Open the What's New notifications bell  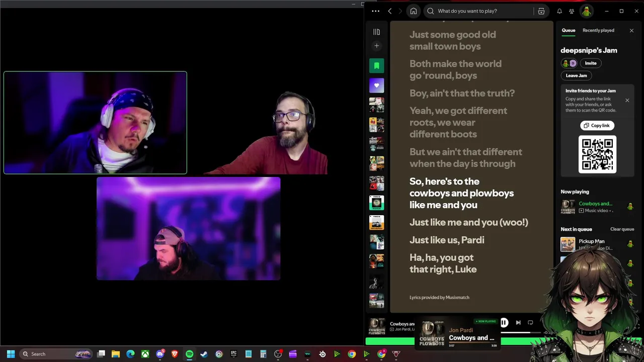[x=559, y=11]
